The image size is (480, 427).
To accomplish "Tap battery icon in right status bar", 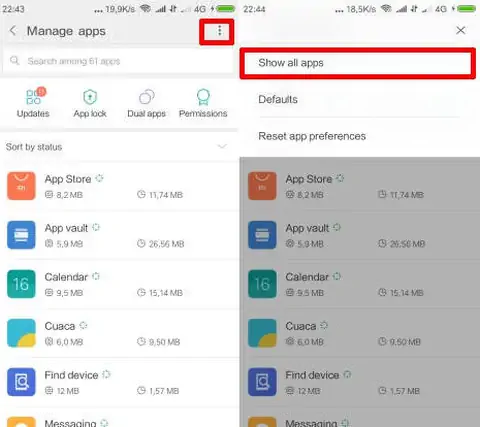I will point(466,9).
